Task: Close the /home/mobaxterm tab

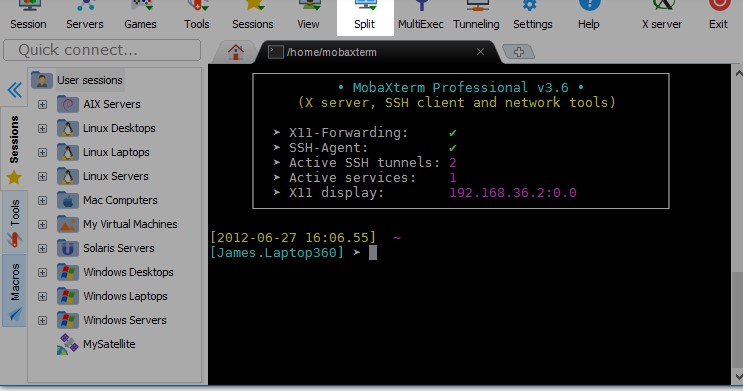Action: (x=480, y=52)
